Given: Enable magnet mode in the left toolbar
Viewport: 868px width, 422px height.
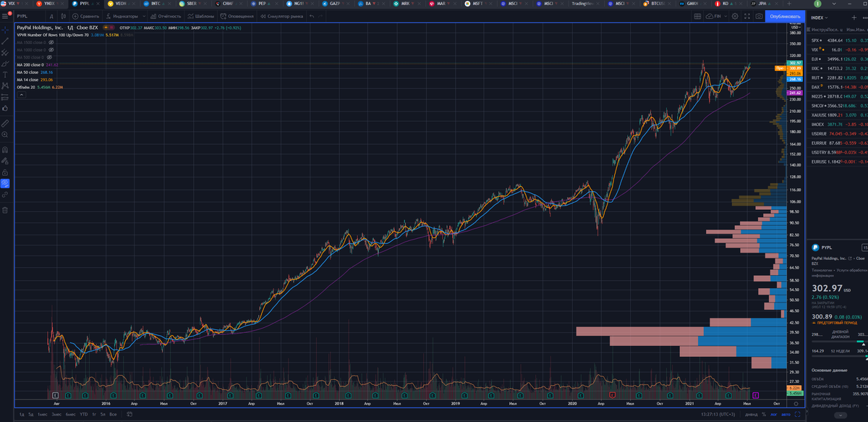Looking at the screenshot, I should [5, 150].
